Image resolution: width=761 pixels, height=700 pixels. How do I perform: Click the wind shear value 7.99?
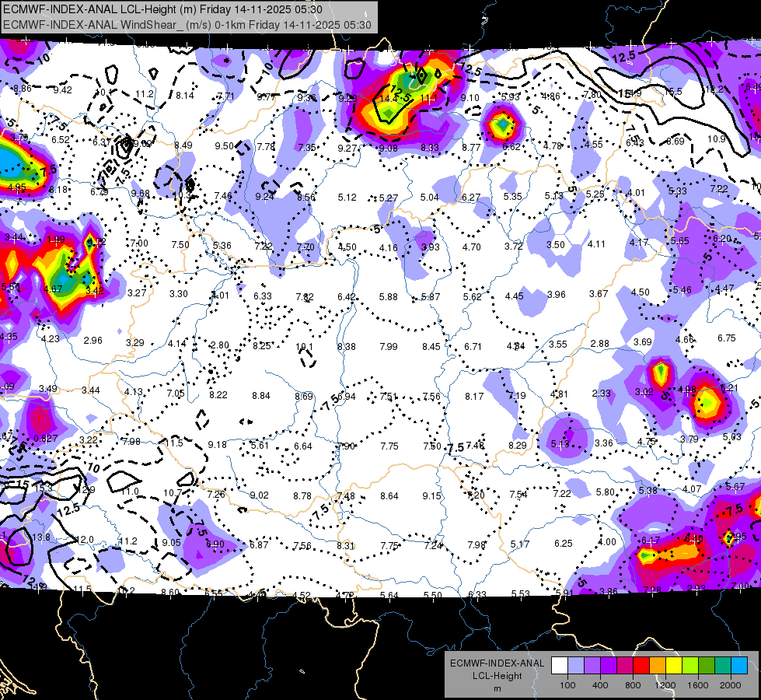(389, 346)
